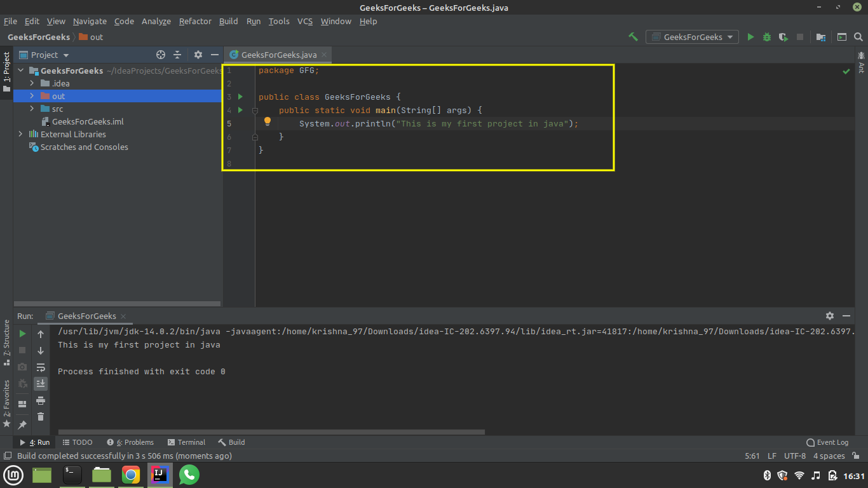Run GeeksForGeeks with the green play button
This screenshot has width=868, height=488.
pyautogui.click(x=750, y=37)
